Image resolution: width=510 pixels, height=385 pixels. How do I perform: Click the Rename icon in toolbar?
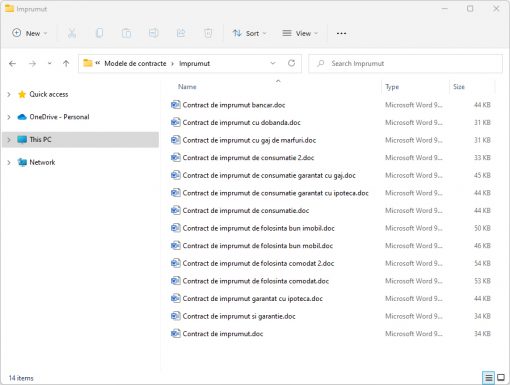tap(154, 33)
